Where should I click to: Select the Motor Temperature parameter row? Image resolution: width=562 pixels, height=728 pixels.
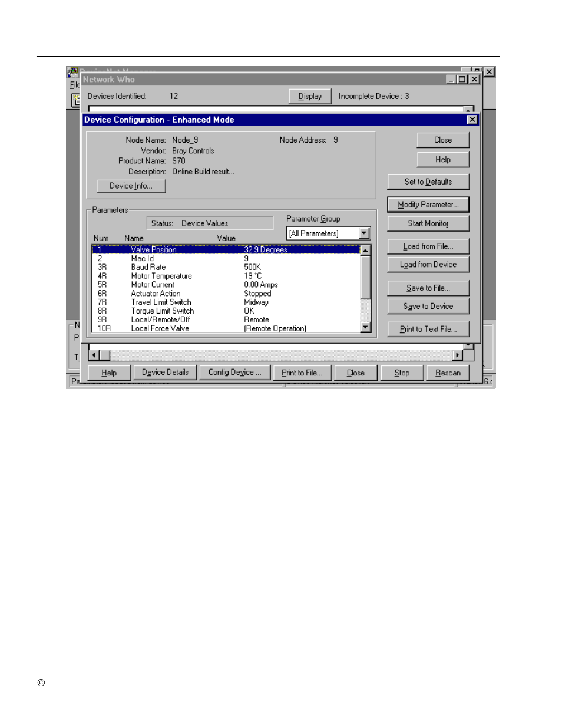(x=226, y=276)
